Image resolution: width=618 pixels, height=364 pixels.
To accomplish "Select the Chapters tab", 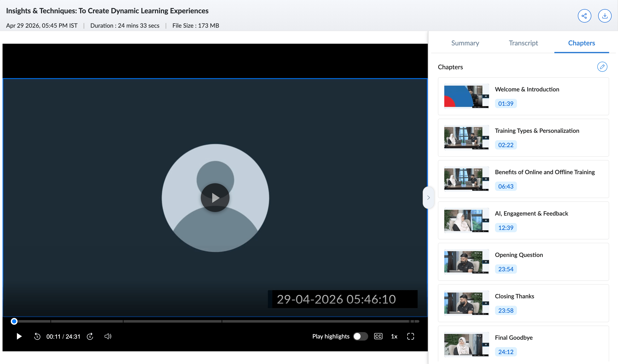I will 581,43.
